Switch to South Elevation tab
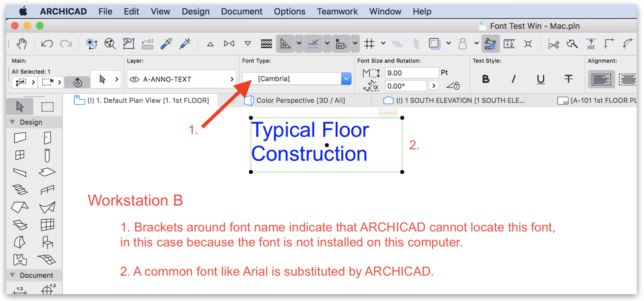644x301 pixels. click(454, 100)
